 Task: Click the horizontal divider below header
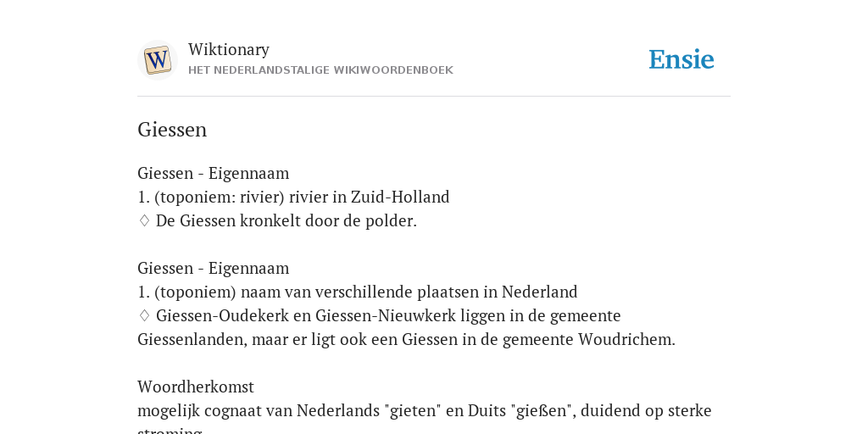(x=434, y=97)
